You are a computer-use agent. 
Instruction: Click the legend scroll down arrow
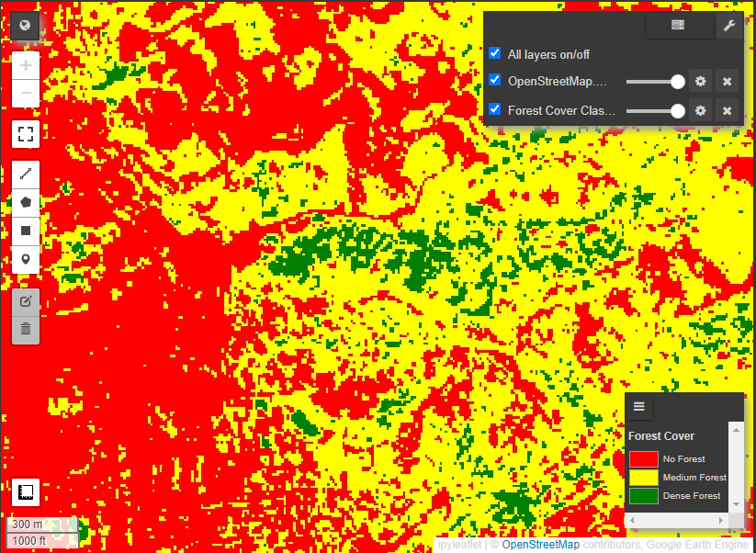(x=736, y=504)
